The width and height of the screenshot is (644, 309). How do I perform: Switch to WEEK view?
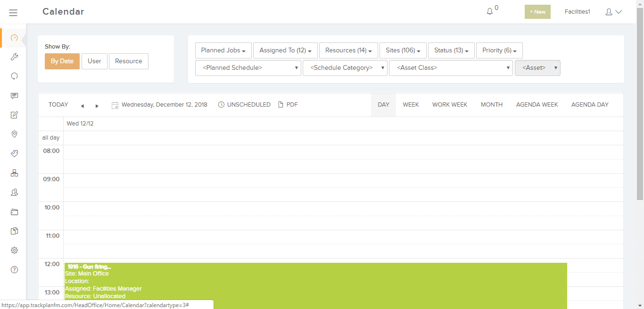pos(411,105)
